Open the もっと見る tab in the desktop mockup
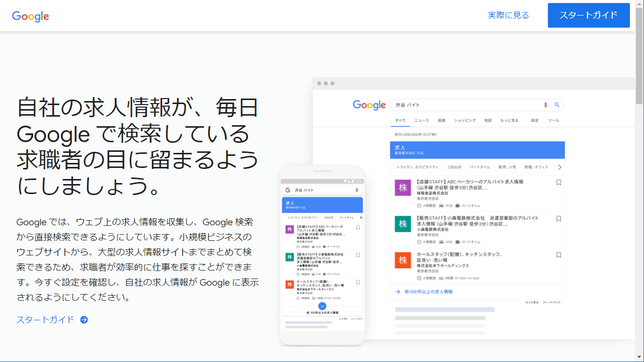This screenshot has width=644, height=362. pos(509,121)
